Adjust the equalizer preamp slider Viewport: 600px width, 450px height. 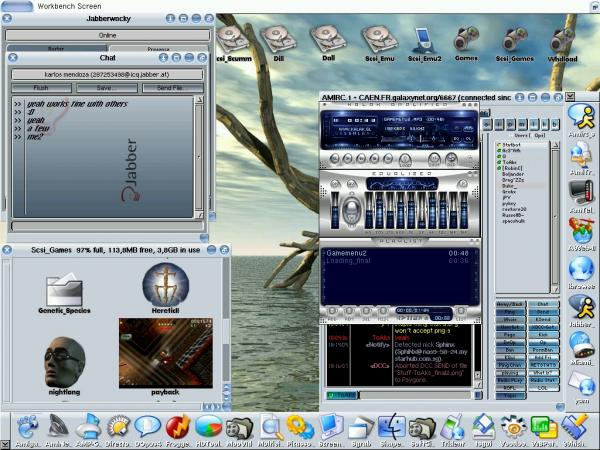tap(335, 211)
